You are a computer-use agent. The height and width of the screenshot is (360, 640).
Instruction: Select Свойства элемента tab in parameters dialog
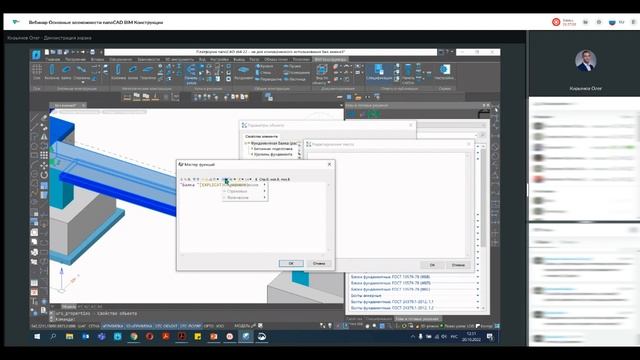[261, 136]
